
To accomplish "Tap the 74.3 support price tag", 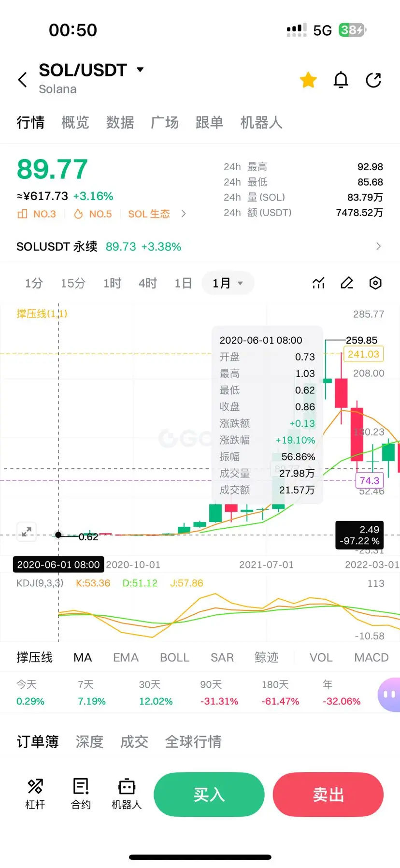I will [x=370, y=480].
